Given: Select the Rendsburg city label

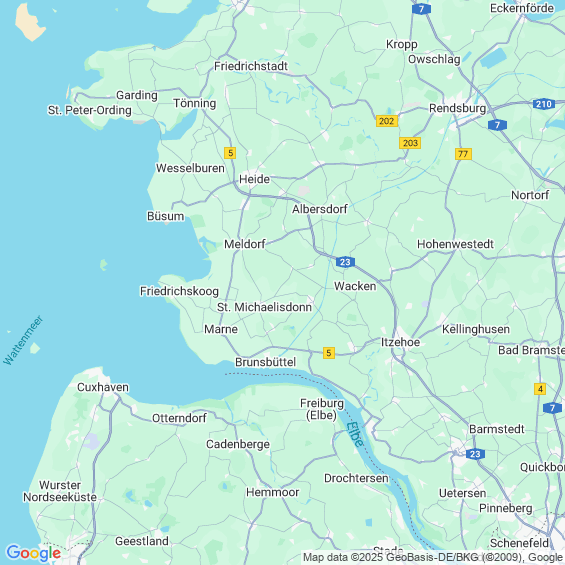Looking at the screenshot, I should pyautogui.click(x=457, y=108).
